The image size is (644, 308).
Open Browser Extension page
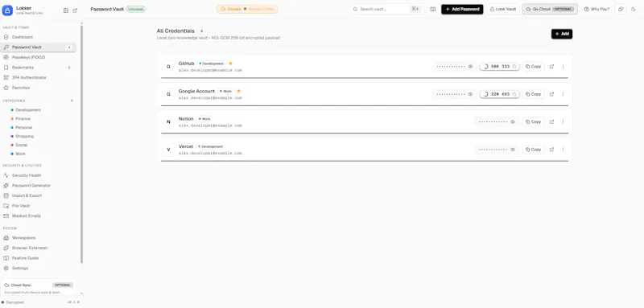click(x=38, y=248)
